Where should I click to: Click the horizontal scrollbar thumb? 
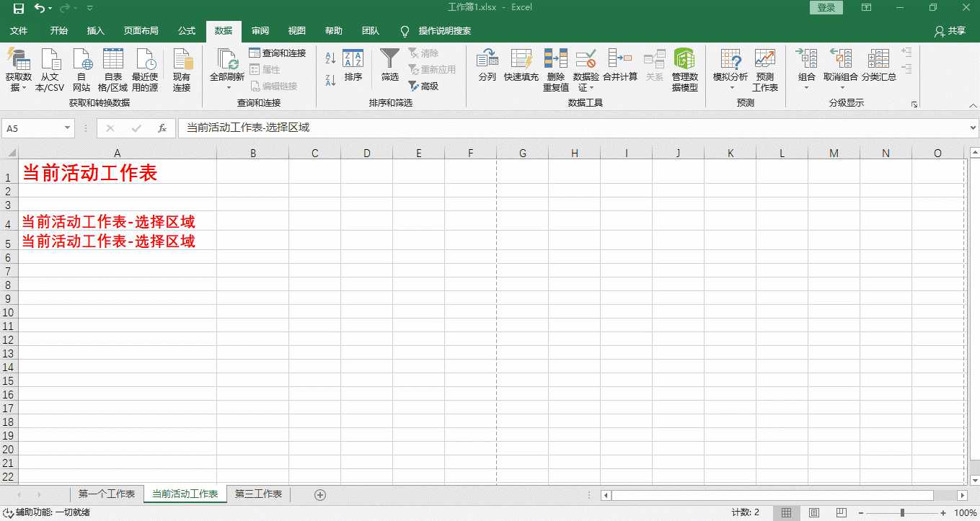click(772, 495)
